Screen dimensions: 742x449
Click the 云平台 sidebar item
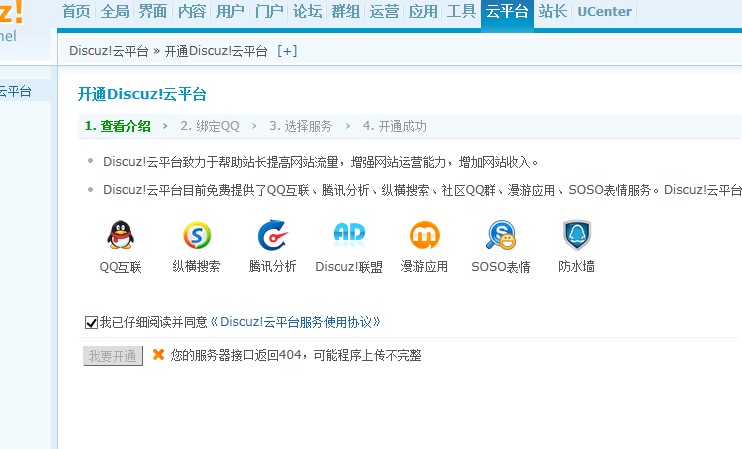(16, 91)
